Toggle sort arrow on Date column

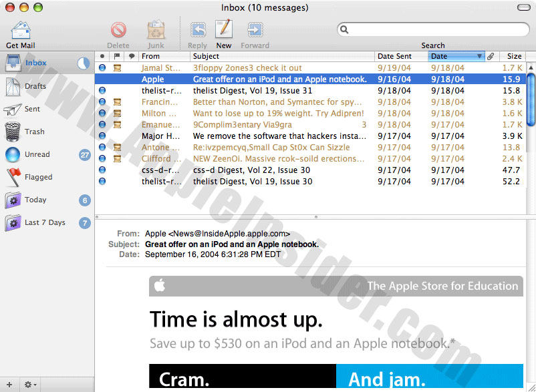[x=479, y=56]
